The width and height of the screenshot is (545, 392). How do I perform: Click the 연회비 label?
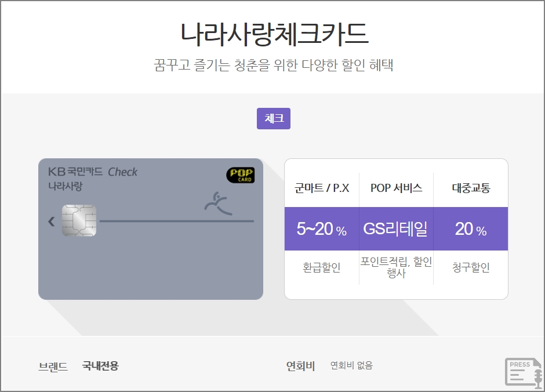tap(301, 366)
